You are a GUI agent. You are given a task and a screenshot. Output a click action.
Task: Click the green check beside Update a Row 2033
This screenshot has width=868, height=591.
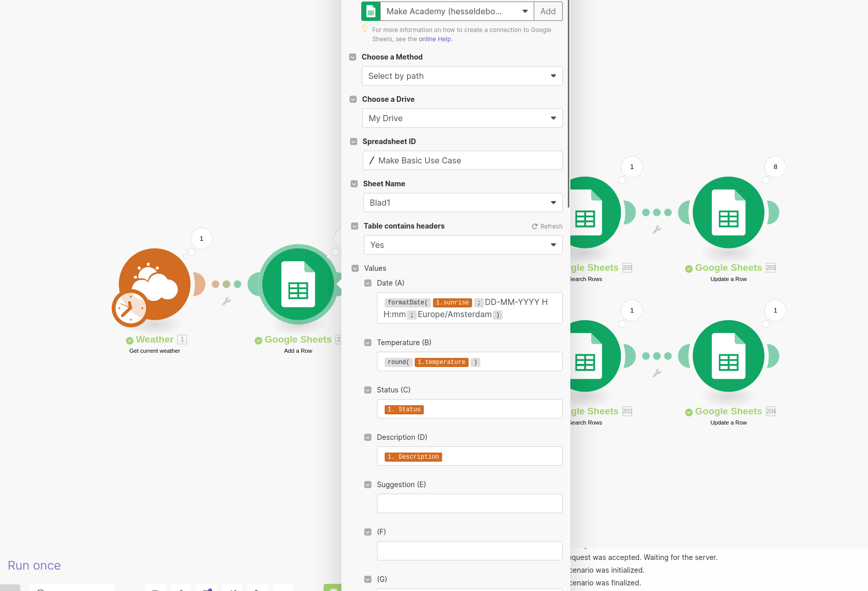coord(689,269)
